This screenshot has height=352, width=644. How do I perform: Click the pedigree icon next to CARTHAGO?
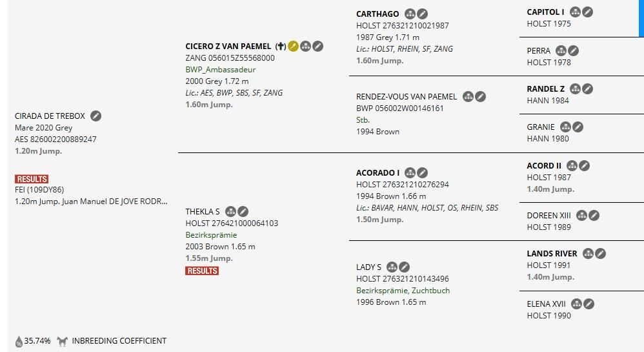click(410, 14)
